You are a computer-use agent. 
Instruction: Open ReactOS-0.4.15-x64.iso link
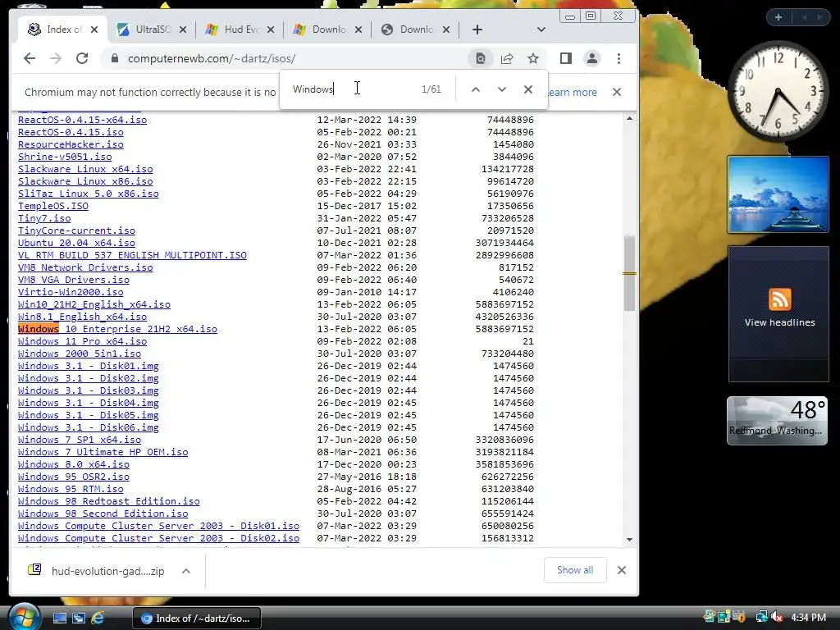pos(82,120)
